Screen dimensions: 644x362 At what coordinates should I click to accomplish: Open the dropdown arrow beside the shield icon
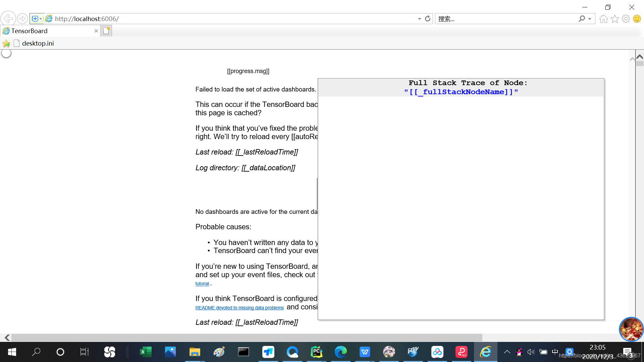41,19
